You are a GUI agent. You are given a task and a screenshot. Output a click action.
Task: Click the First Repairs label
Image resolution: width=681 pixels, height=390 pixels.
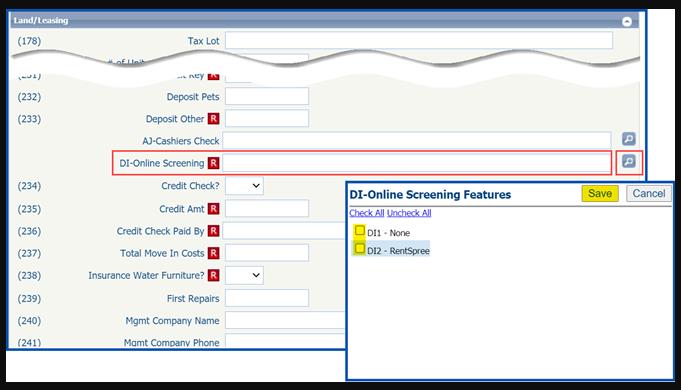[x=193, y=298]
